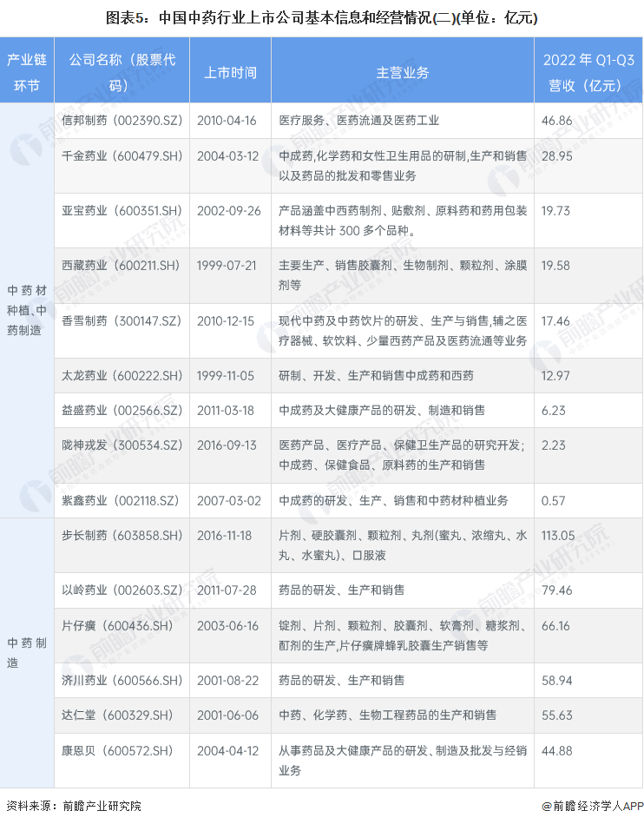Click the 紫鑫药业 revenue value 0.57
The image size is (644, 824).
(x=553, y=500)
